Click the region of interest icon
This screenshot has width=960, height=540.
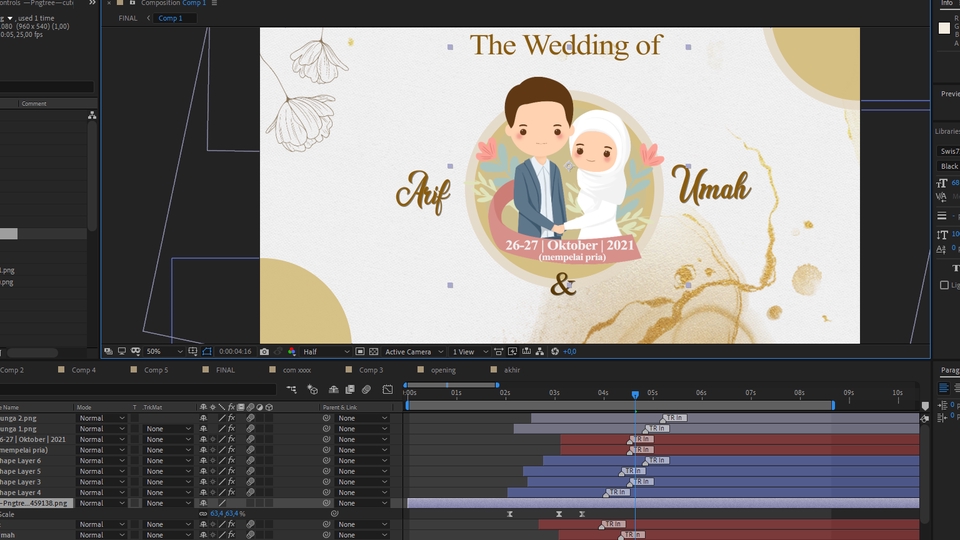click(x=360, y=351)
